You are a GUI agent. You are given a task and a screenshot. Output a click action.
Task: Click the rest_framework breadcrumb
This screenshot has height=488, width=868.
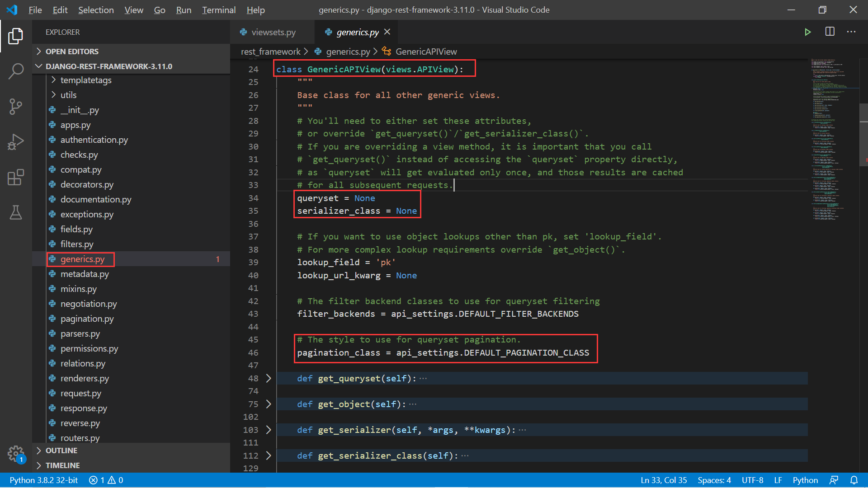(270, 52)
